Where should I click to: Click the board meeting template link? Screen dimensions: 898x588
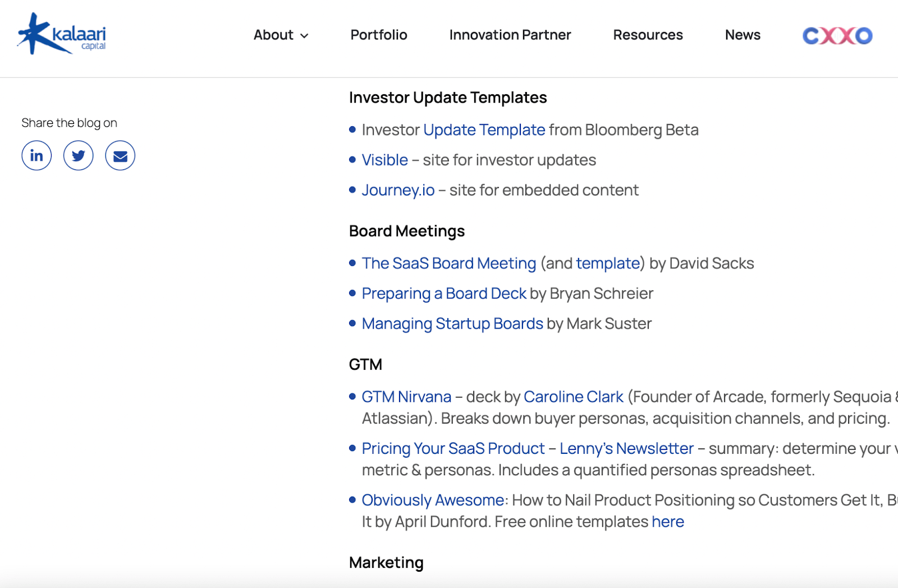[608, 263]
